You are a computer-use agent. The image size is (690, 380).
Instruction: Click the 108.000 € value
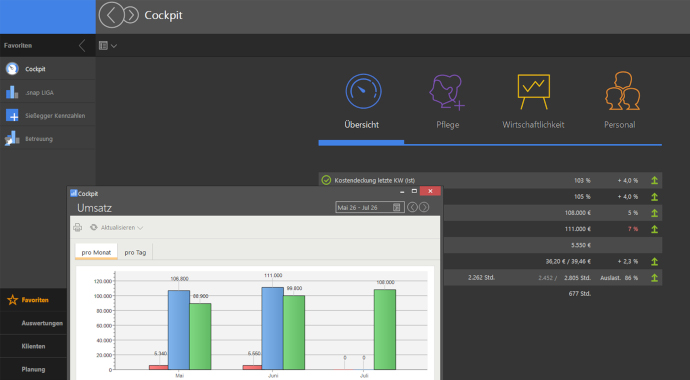578,213
